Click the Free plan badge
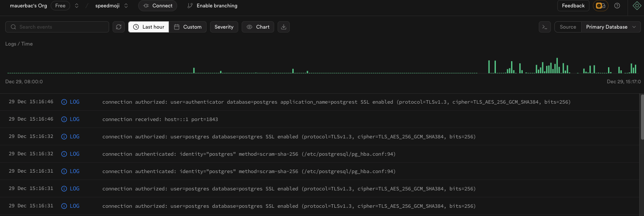The height and width of the screenshot is (216, 644). (x=60, y=6)
